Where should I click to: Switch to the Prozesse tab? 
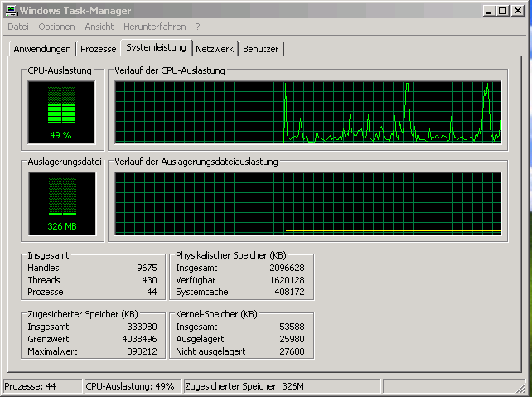pos(99,49)
